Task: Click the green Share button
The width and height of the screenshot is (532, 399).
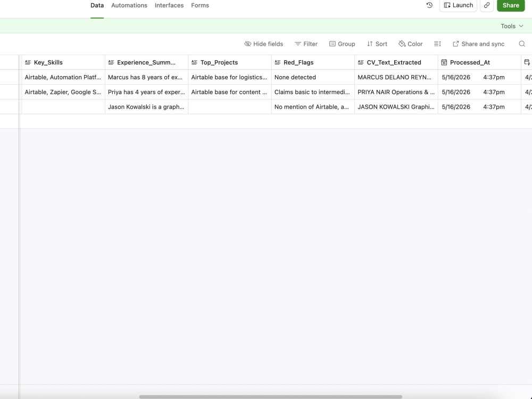Action: [511, 5]
